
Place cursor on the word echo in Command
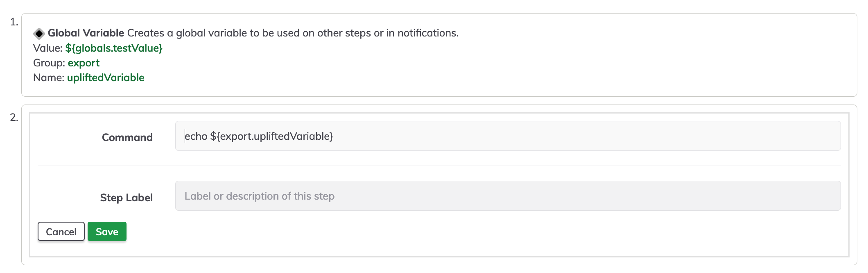click(x=196, y=136)
